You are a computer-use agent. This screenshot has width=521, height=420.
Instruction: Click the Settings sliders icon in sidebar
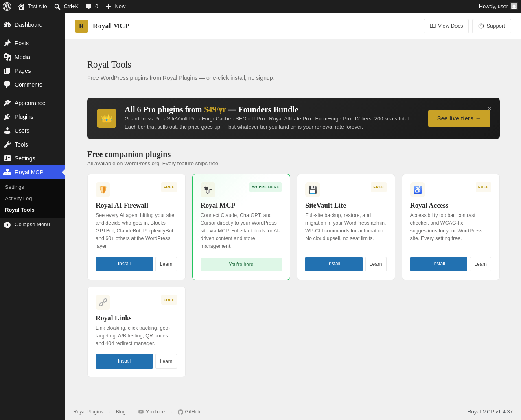(x=7, y=158)
